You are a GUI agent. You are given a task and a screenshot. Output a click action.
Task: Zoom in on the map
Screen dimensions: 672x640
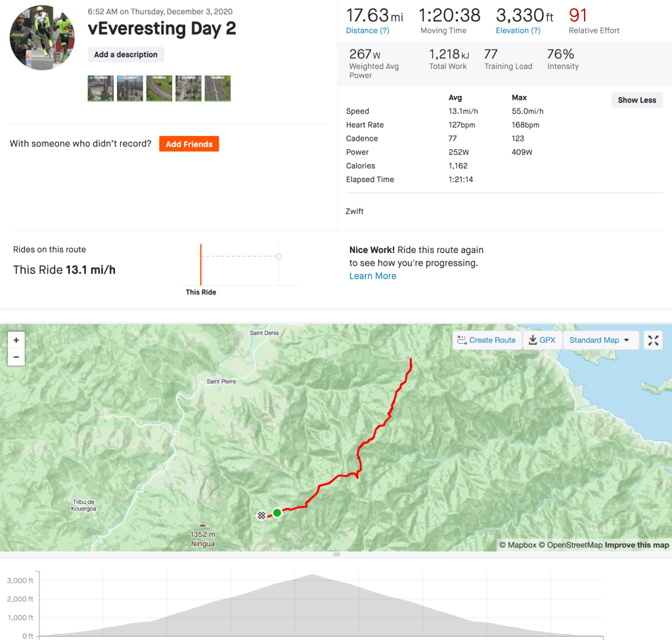click(16, 340)
